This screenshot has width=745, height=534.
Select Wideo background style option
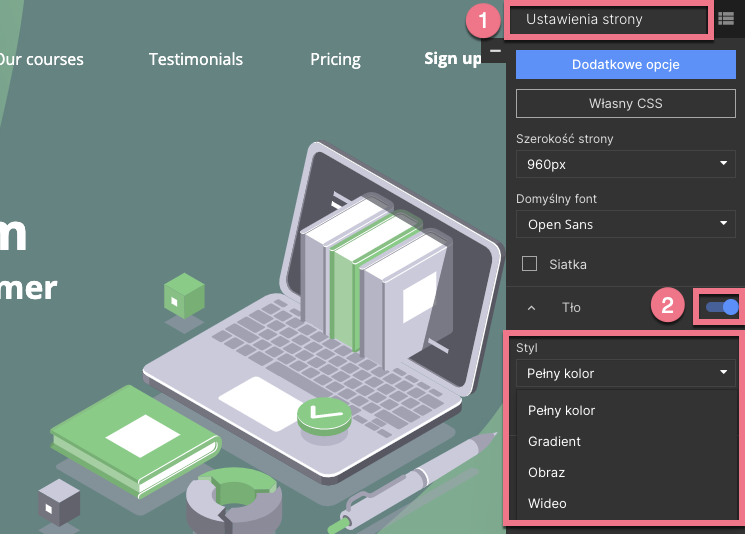[x=548, y=503]
